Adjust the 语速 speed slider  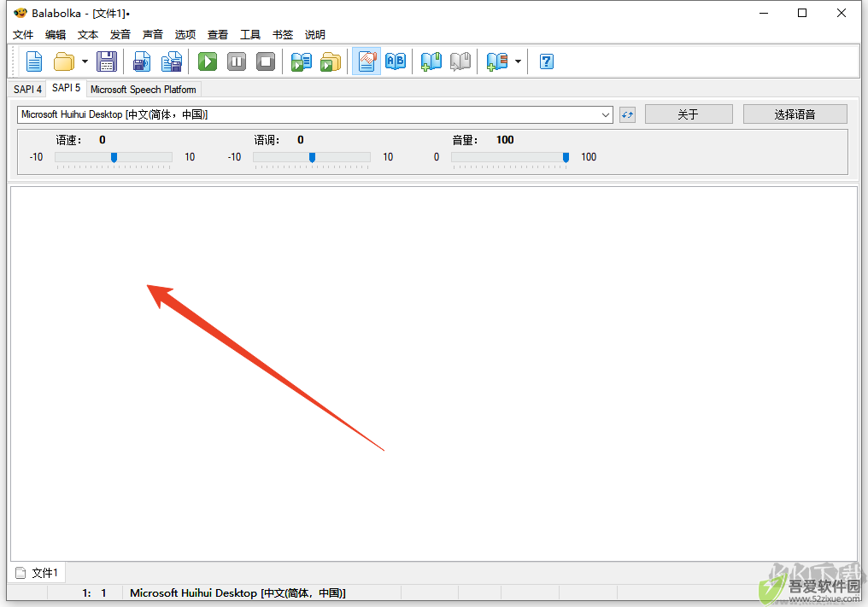[x=114, y=157]
